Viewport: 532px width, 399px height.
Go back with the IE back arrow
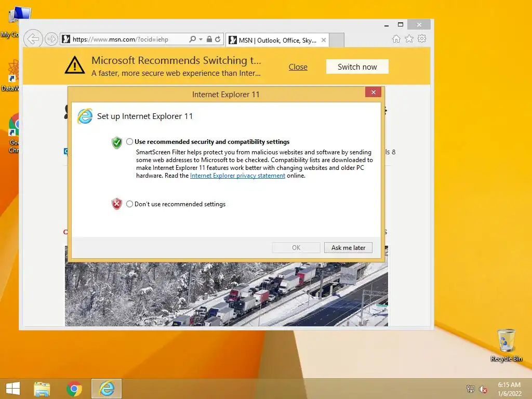[x=33, y=38]
